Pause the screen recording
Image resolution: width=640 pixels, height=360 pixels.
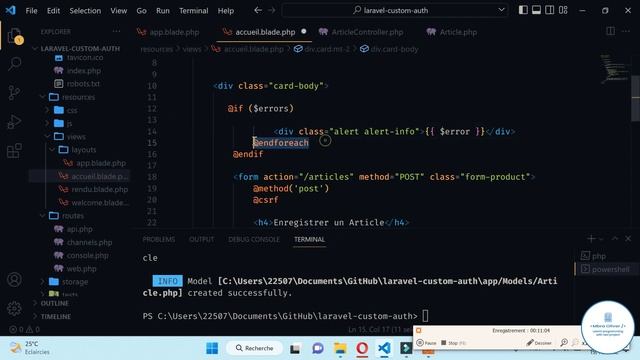426,343
